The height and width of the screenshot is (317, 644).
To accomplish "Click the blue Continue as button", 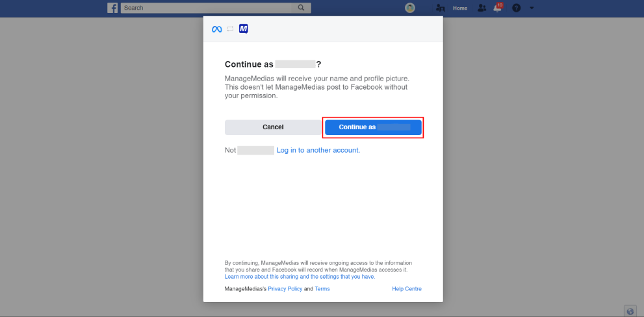I will [x=374, y=127].
